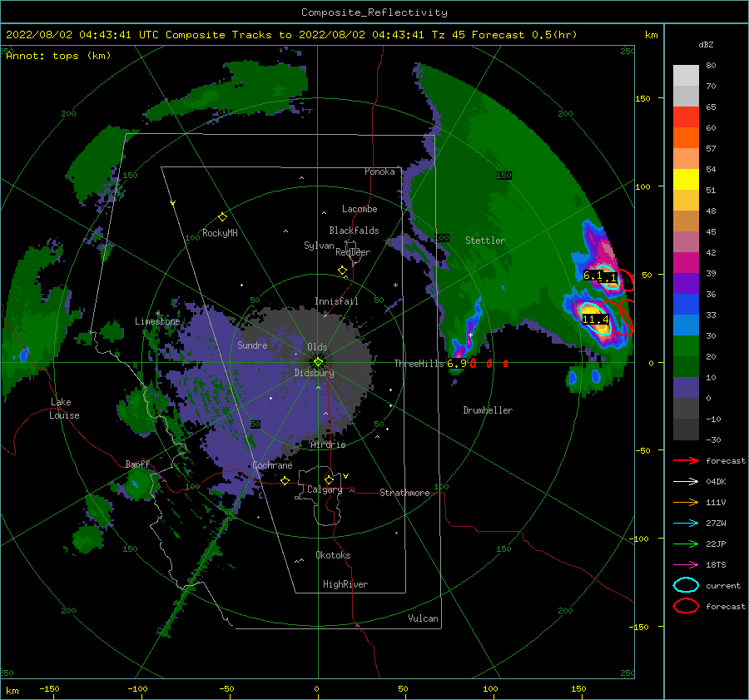Click the Banff label
The width and height of the screenshot is (749, 700).
[137, 464]
